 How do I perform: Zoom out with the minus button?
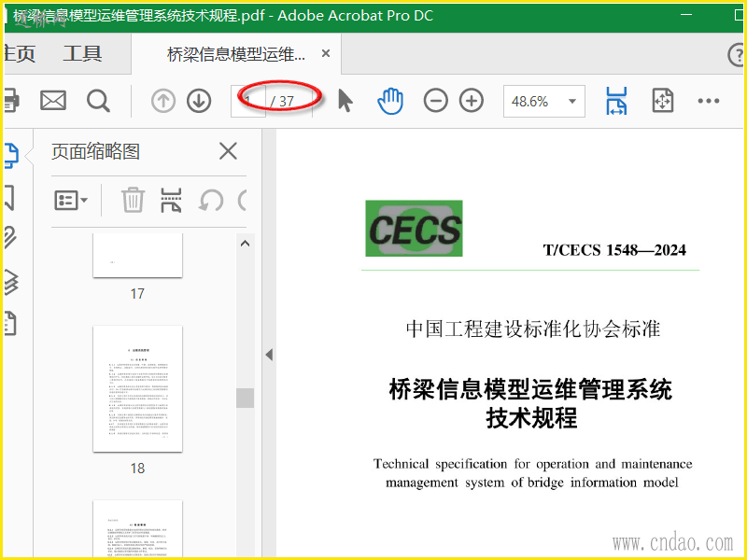pos(435,101)
